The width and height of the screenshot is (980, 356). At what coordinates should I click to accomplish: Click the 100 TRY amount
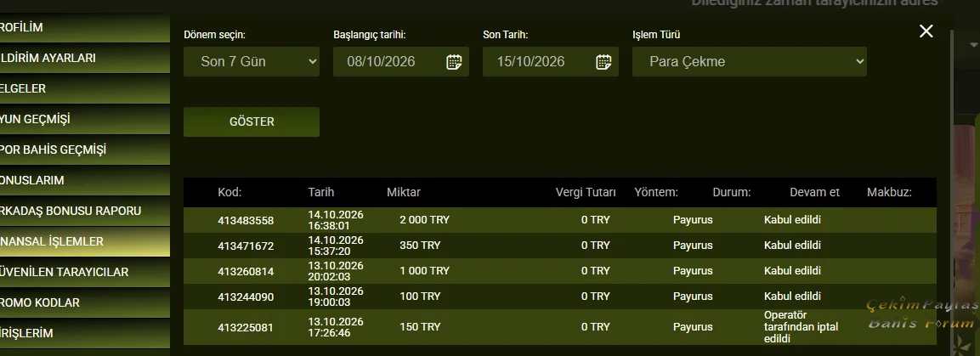pyautogui.click(x=420, y=296)
